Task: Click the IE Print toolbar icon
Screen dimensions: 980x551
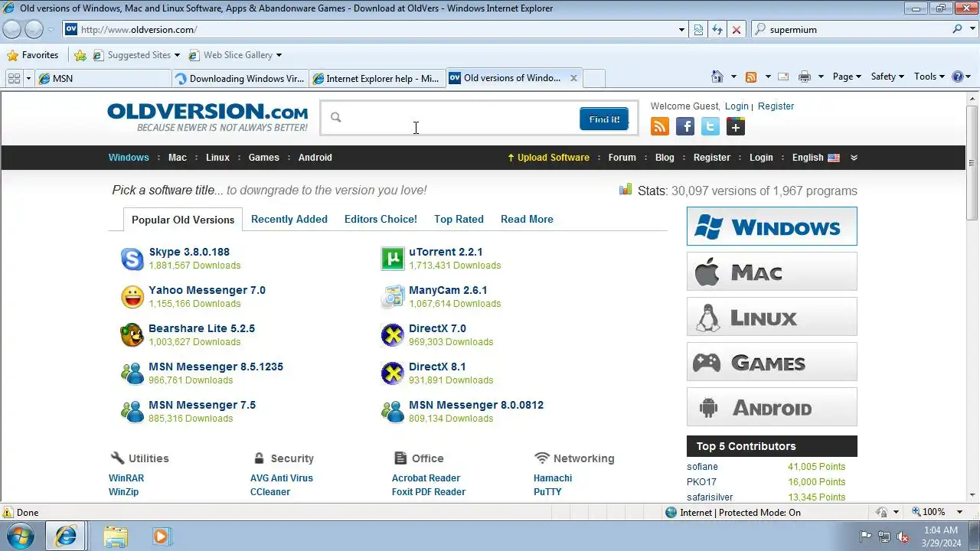Action: (804, 77)
